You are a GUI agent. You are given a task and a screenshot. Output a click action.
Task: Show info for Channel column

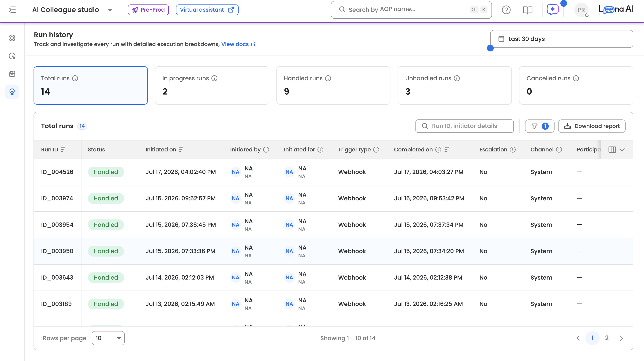(x=559, y=149)
